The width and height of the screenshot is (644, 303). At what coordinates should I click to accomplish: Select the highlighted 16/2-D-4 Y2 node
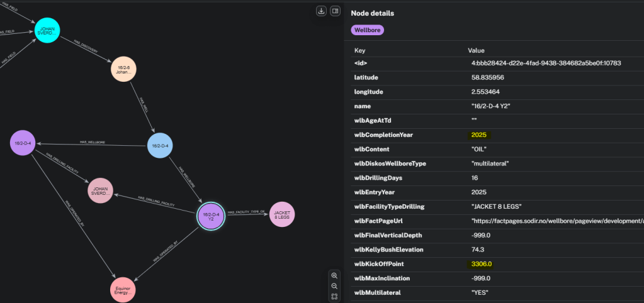[211, 216]
